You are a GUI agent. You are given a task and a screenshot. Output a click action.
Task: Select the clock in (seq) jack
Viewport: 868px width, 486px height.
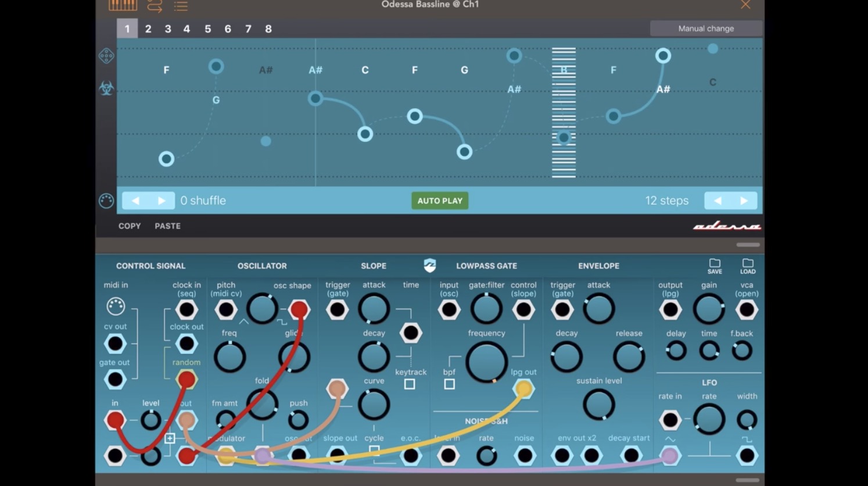pyautogui.click(x=186, y=310)
